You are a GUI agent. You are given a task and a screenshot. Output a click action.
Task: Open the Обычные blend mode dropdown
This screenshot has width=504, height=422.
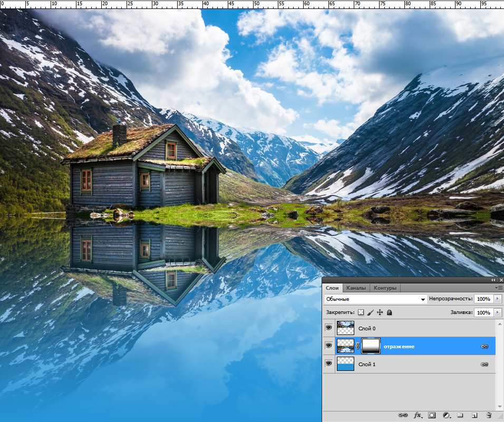tap(375, 299)
